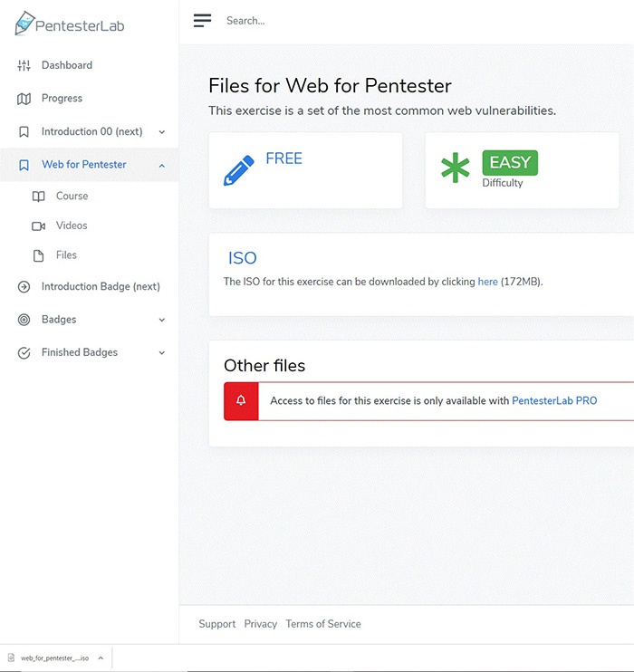Go to Introduction Badge (next)

(100, 286)
